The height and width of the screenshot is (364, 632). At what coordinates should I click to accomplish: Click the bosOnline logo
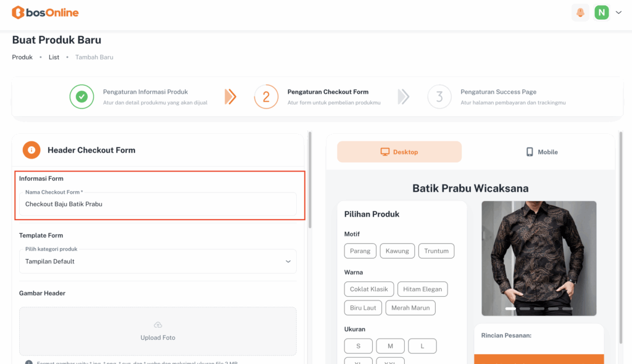tap(45, 12)
